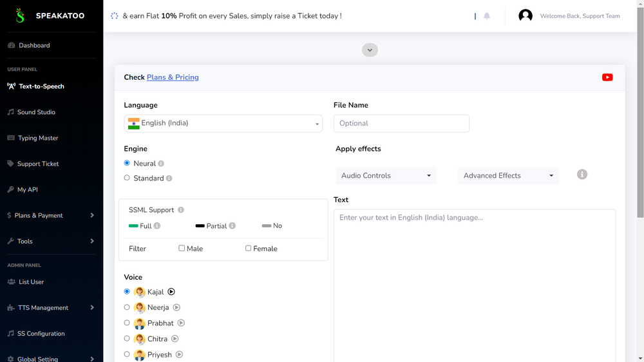
Task: Click info icon beside Advanced Effects
Action: (x=582, y=175)
